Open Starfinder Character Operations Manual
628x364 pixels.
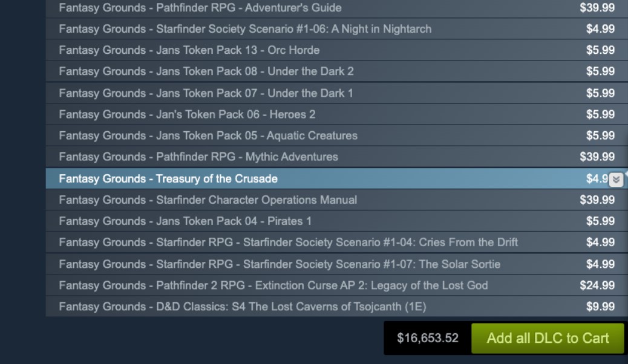tap(208, 200)
